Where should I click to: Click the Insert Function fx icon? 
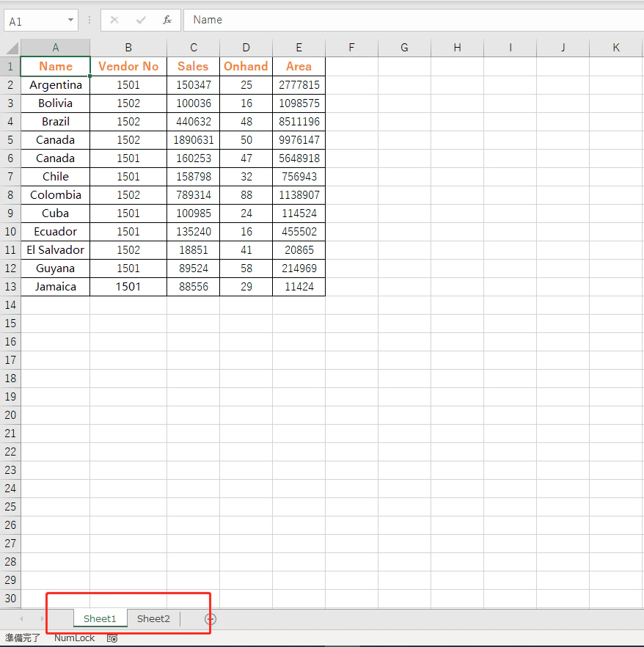pos(167,20)
